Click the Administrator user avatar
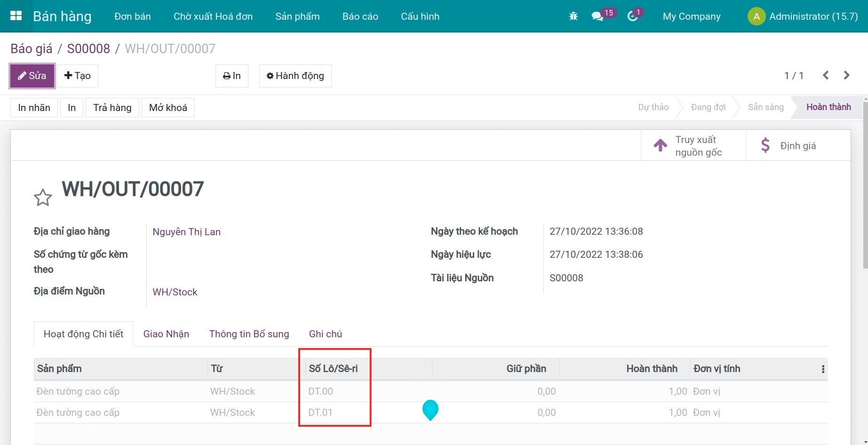 tap(756, 16)
